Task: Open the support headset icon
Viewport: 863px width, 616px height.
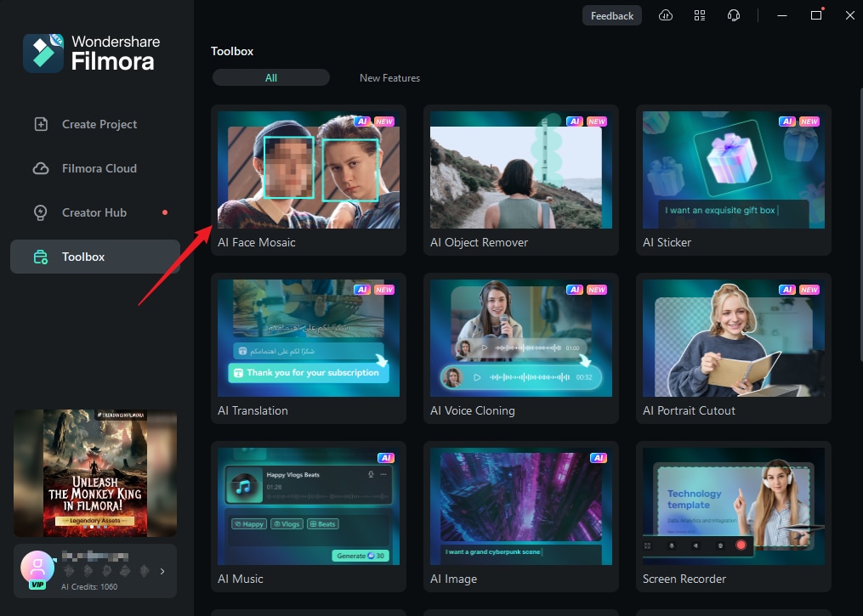Action: 734,15
